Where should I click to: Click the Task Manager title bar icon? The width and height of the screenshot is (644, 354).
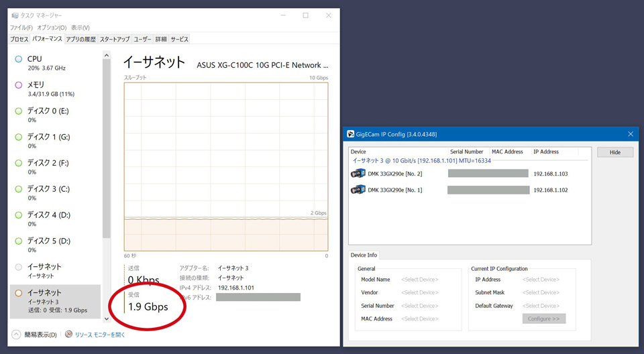(x=15, y=15)
